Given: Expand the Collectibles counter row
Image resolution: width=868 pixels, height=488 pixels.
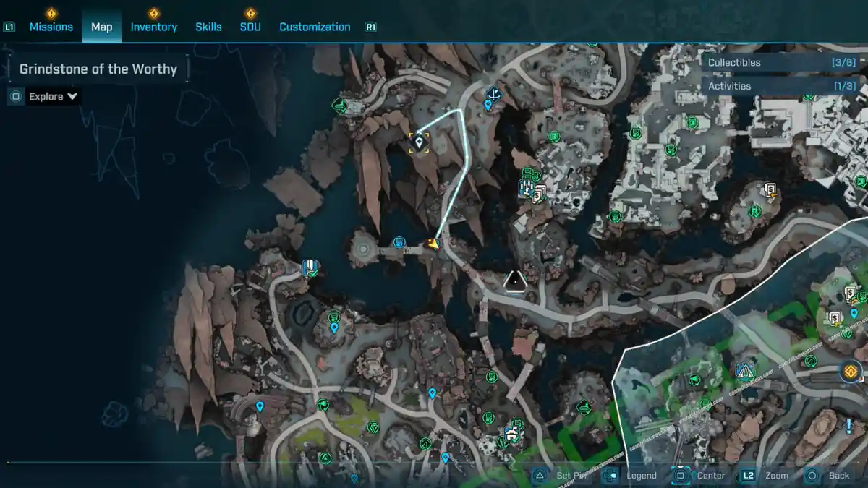Looking at the screenshot, I should click(781, 63).
